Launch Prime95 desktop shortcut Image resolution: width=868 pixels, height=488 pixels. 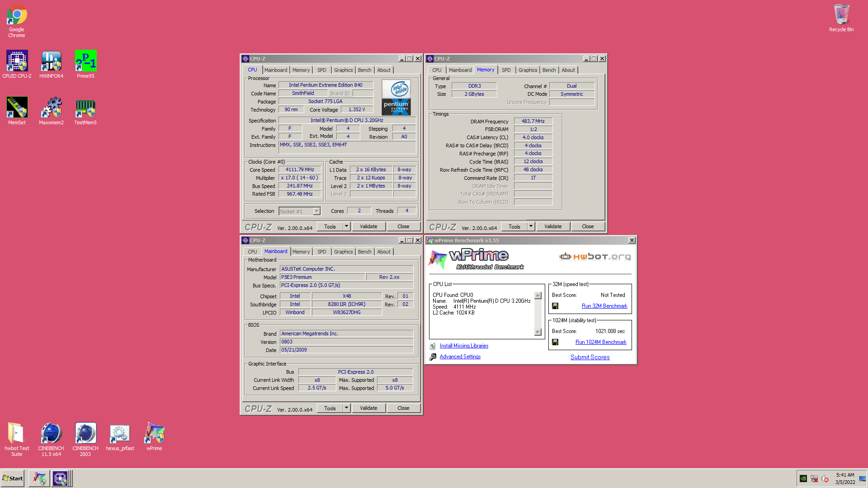85,64
